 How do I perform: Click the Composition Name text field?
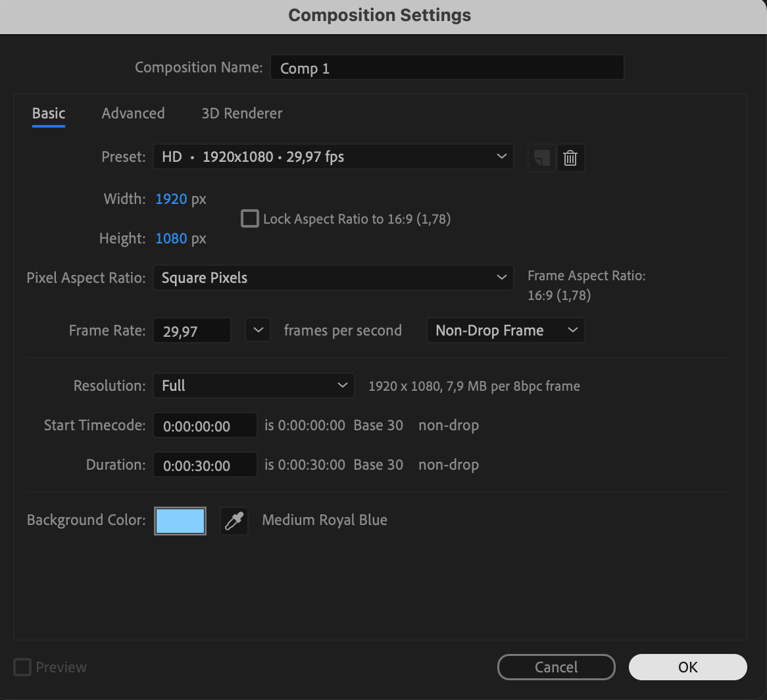pos(447,68)
